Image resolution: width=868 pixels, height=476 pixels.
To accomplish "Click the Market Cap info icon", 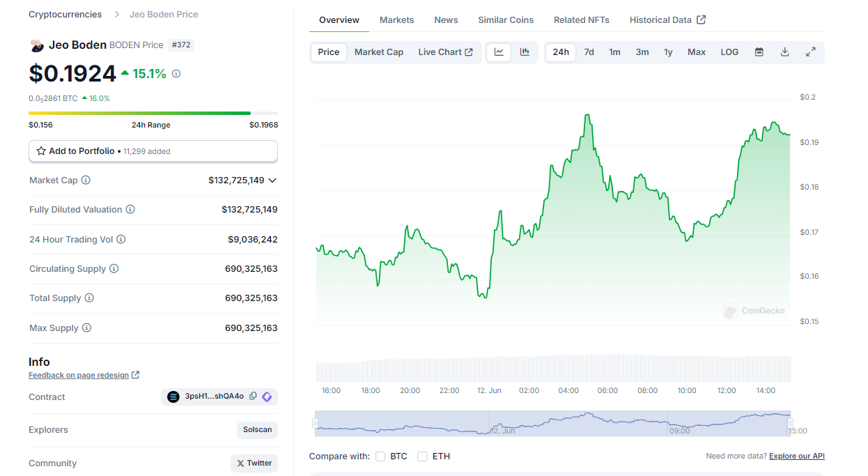I will coord(86,181).
